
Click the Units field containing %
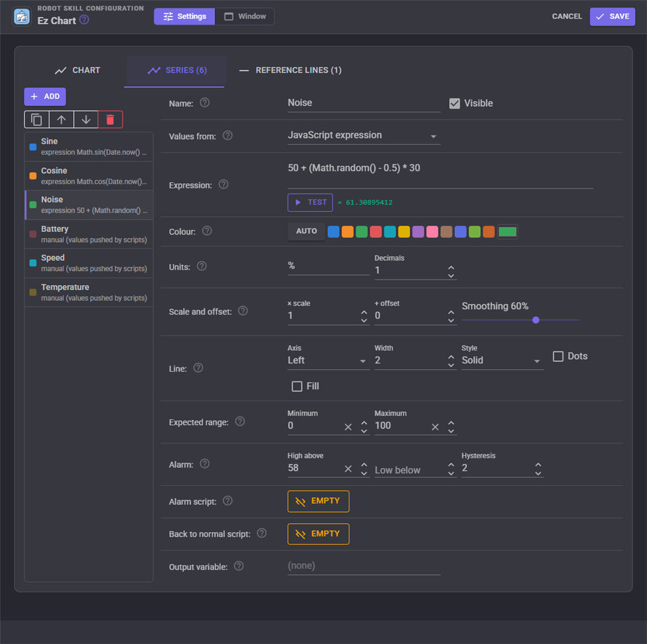(x=329, y=266)
